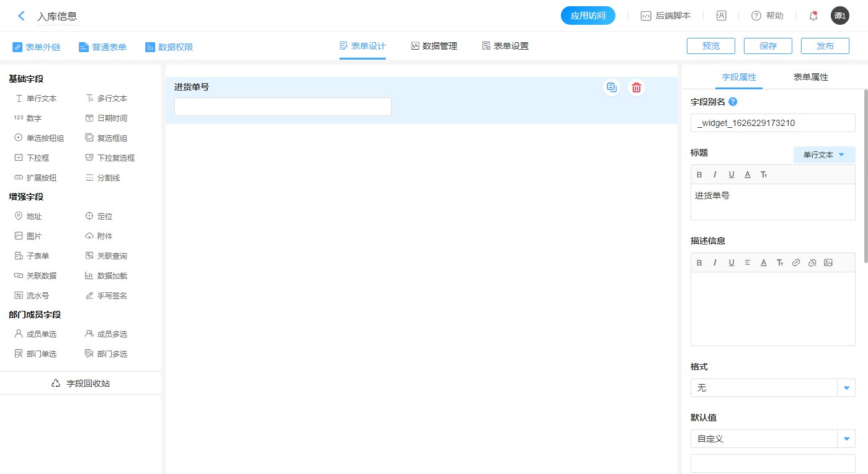Open the contacts icon in top bar

coord(721,16)
